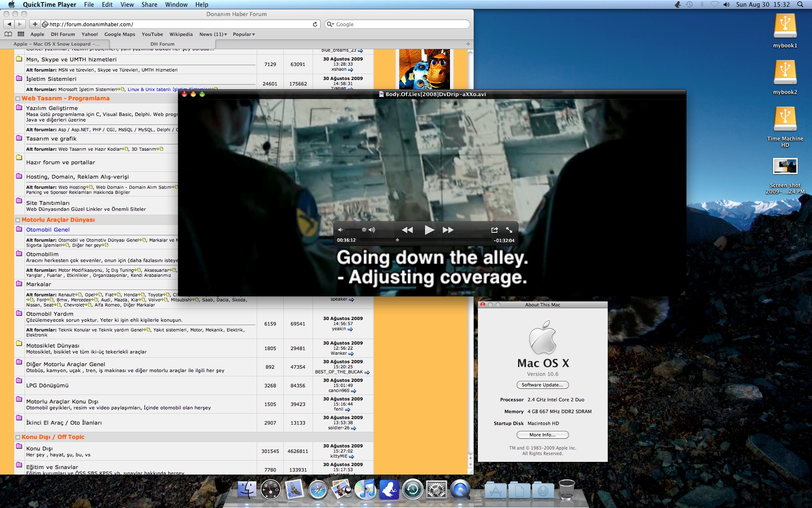Collapse the Konu Dışı / Off Topic section
Image resolution: width=812 pixels, height=508 pixels.
pyautogui.click(x=18, y=437)
